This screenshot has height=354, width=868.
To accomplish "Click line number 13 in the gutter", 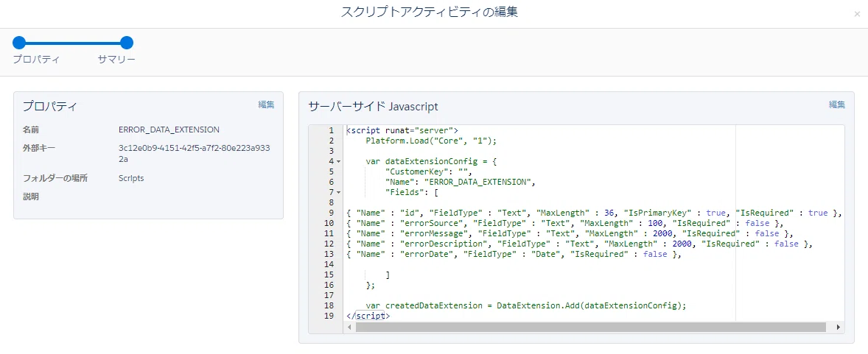I will 329,255.
